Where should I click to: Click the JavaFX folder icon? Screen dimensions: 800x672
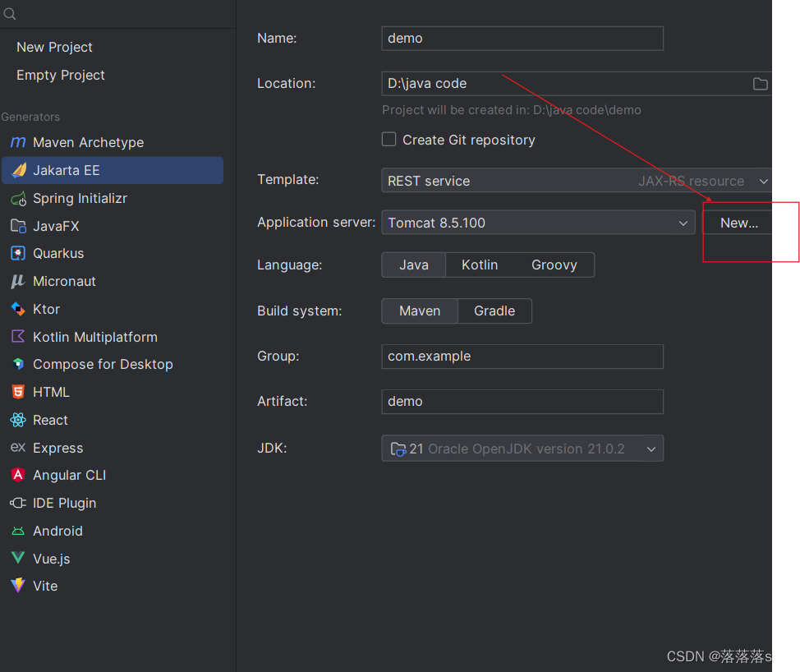pos(18,226)
